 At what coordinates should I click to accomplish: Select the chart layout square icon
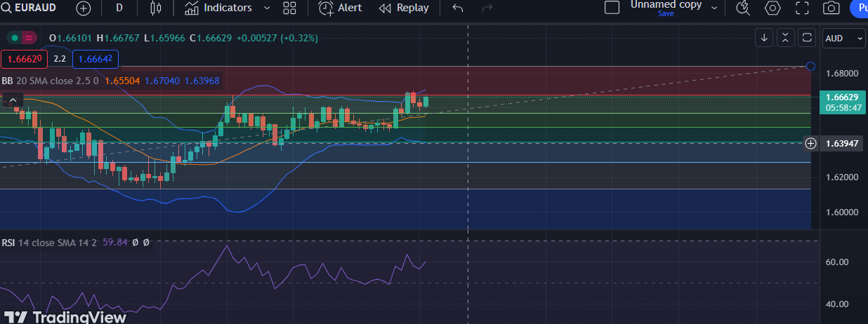(x=612, y=8)
